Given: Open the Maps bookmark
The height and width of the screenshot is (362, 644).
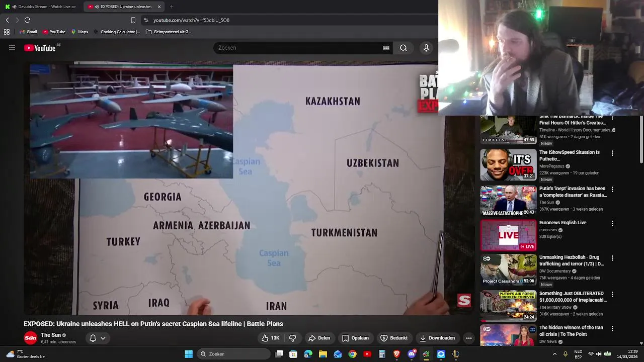Looking at the screenshot, I should 79,32.
